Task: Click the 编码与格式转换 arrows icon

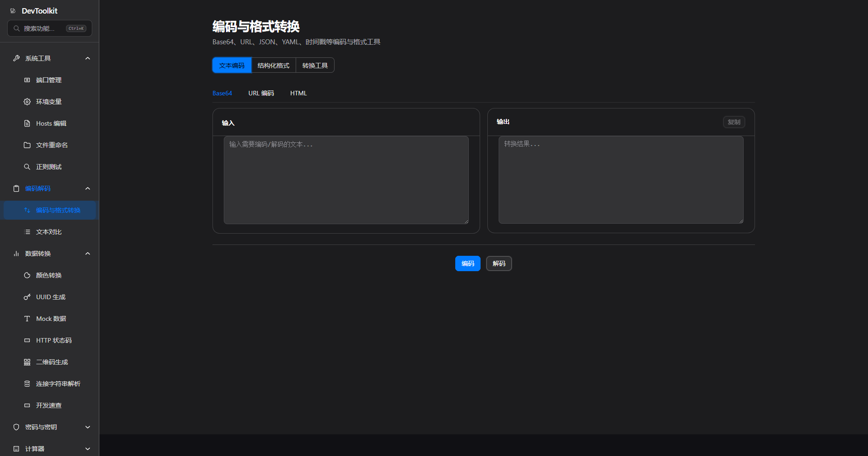Action: click(27, 210)
